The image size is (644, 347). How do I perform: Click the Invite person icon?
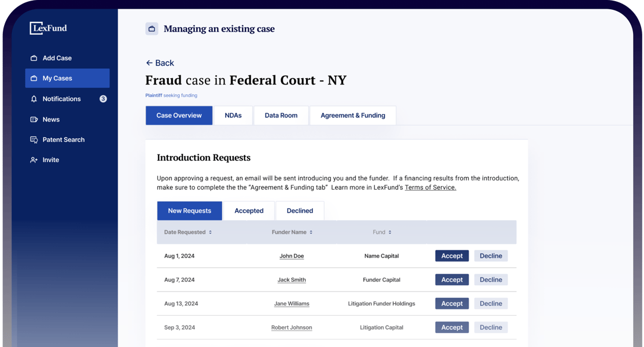34,160
